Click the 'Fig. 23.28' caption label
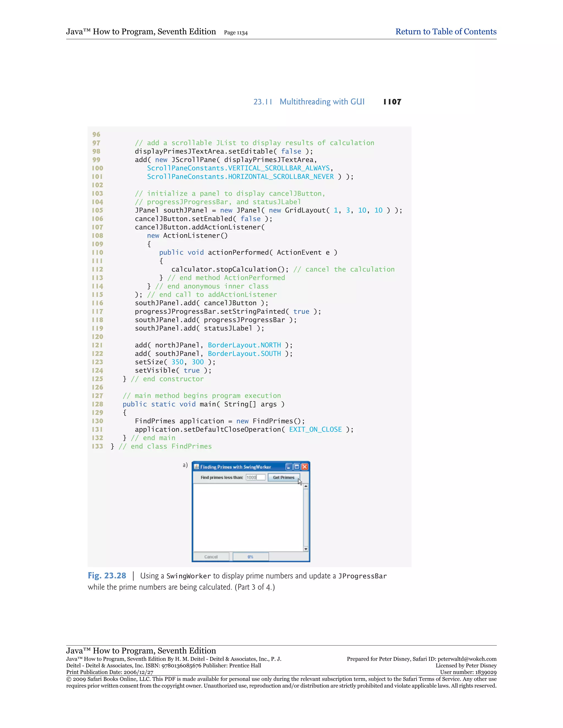563x728 pixels. click(107, 576)
